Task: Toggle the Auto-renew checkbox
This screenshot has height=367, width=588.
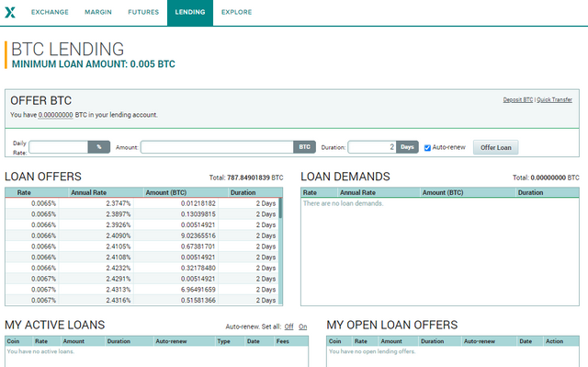Action: pos(427,148)
